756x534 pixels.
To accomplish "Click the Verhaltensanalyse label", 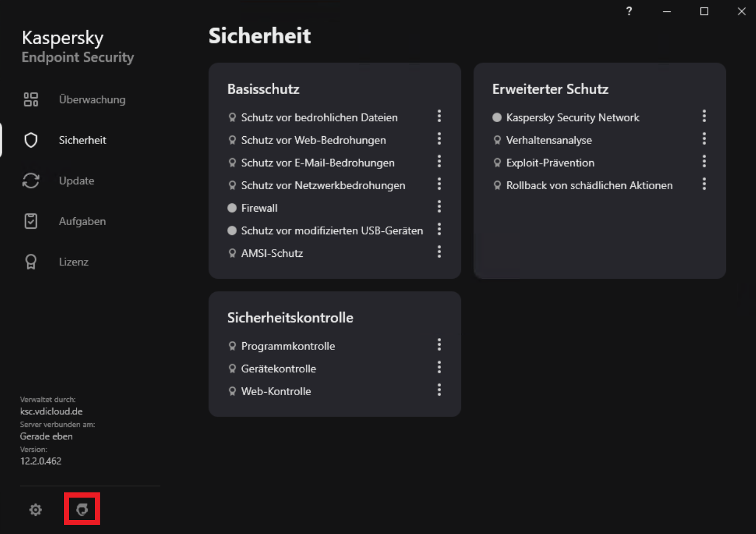I will 549,140.
